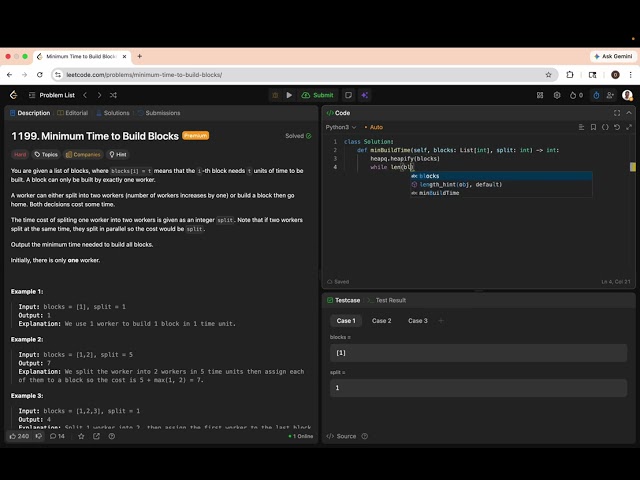Like the problem with thumbs up
The width and height of the screenshot is (640, 480).
pos(19,436)
